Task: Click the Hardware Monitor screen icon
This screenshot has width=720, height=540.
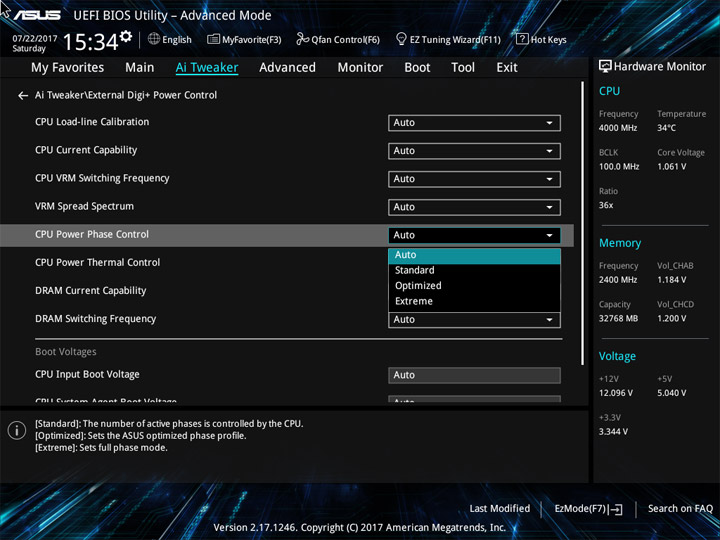Action: click(x=605, y=67)
